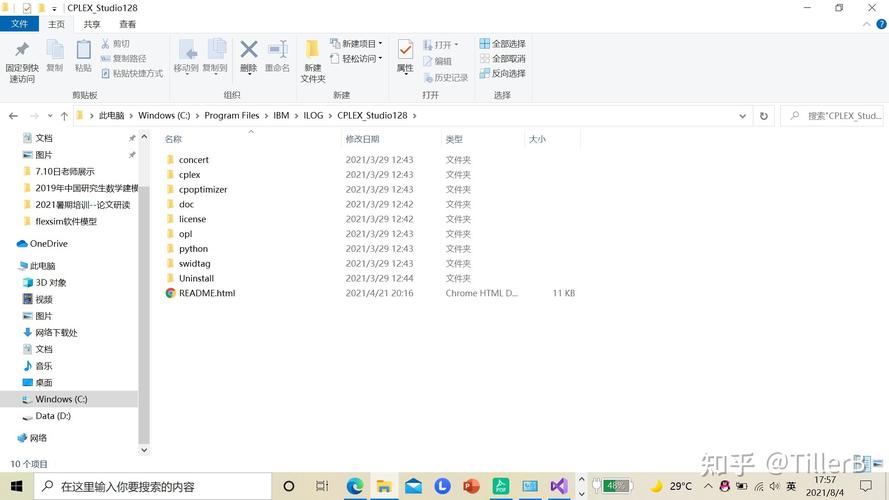889x500 pixels.
Task: Open the Help question mark icon
Action: click(881, 24)
